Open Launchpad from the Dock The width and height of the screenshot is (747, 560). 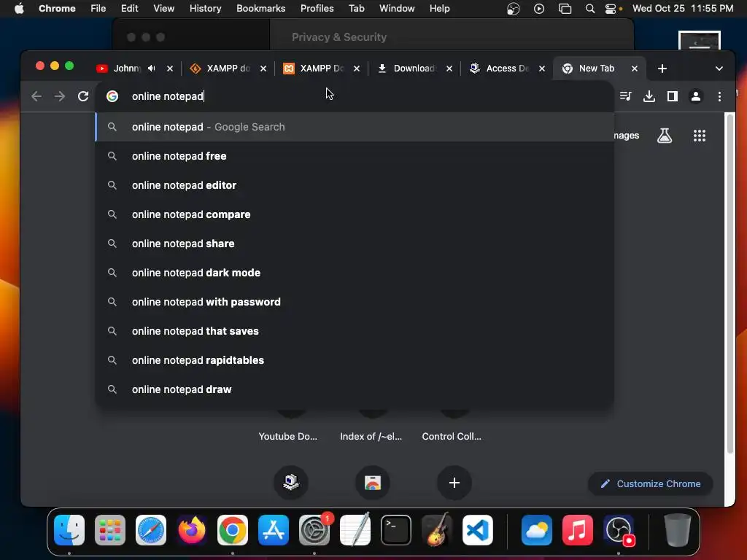(110, 530)
